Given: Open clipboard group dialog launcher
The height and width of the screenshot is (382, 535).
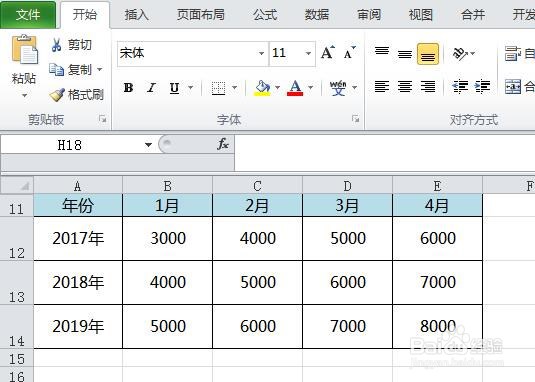Looking at the screenshot, I should point(102,119).
